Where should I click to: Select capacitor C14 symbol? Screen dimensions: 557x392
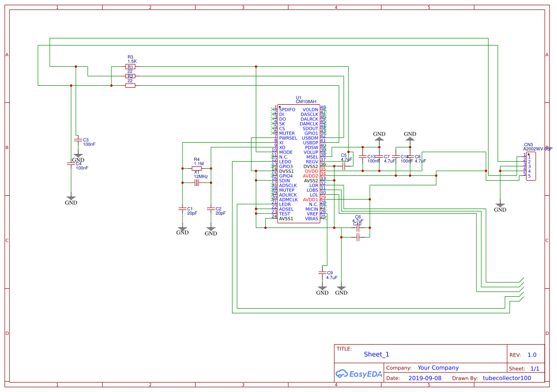(396, 156)
